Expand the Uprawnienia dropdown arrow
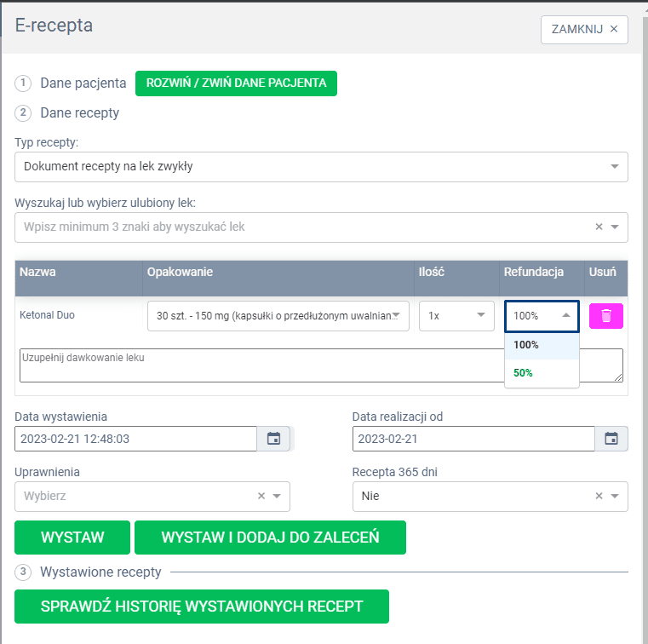This screenshot has height=644, width=648. point(277,496)
